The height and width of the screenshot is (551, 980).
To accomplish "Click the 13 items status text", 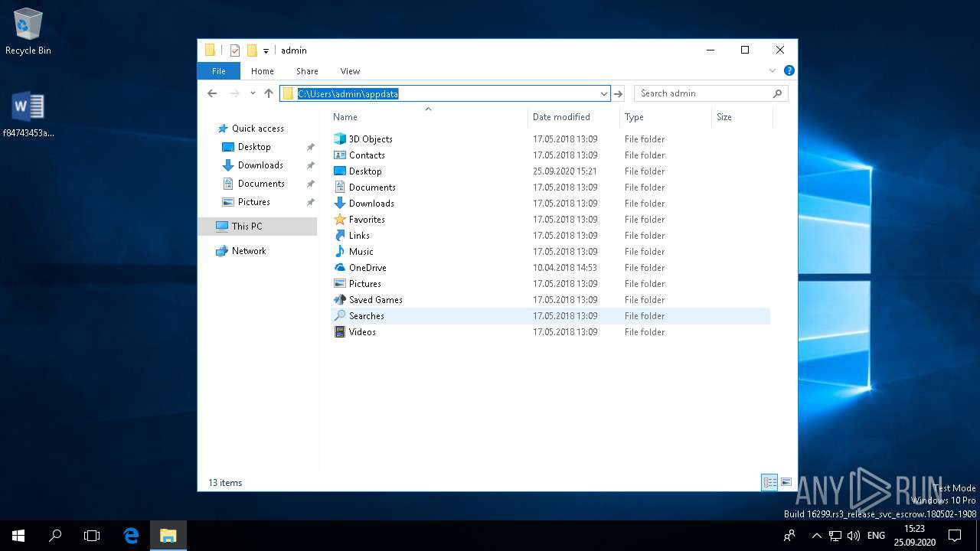I will pos(225,483).
